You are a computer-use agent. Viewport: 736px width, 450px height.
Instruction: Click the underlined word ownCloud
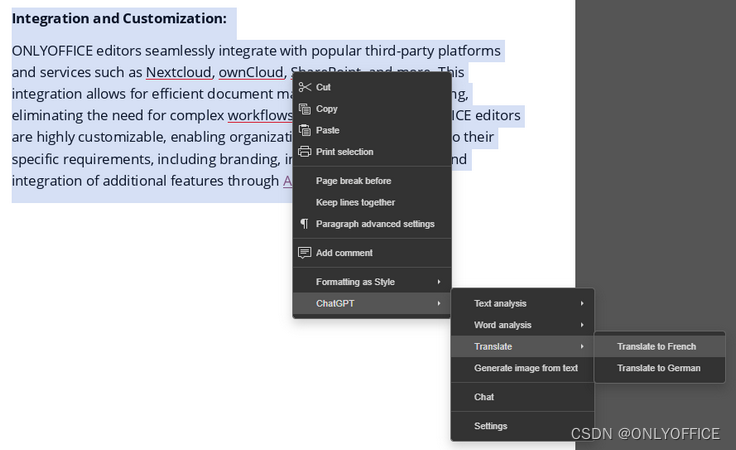(251, 72)
